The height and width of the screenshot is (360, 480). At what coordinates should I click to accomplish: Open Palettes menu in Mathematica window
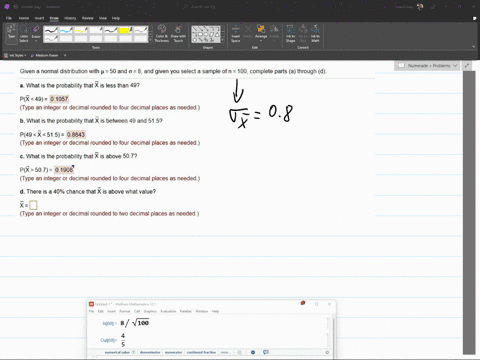click(186, 311)
